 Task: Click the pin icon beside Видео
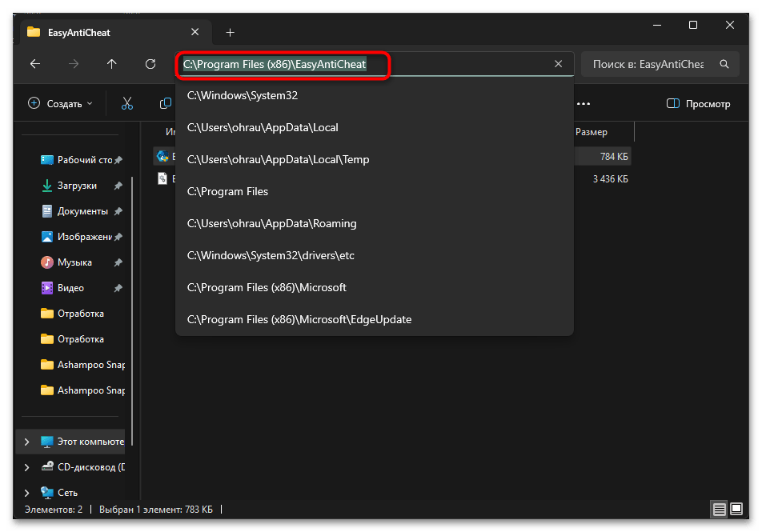(x=118, y=288)
